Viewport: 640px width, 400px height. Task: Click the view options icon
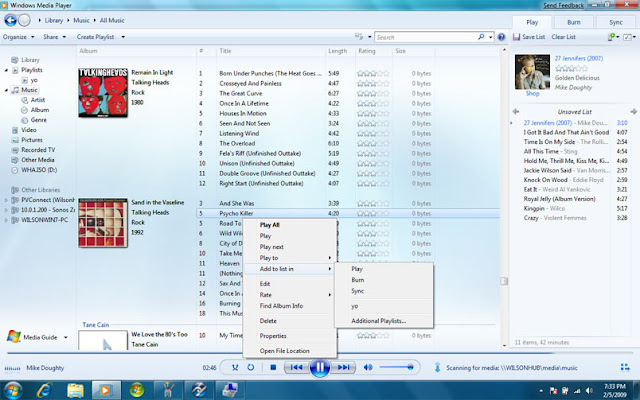coord(359,37)
